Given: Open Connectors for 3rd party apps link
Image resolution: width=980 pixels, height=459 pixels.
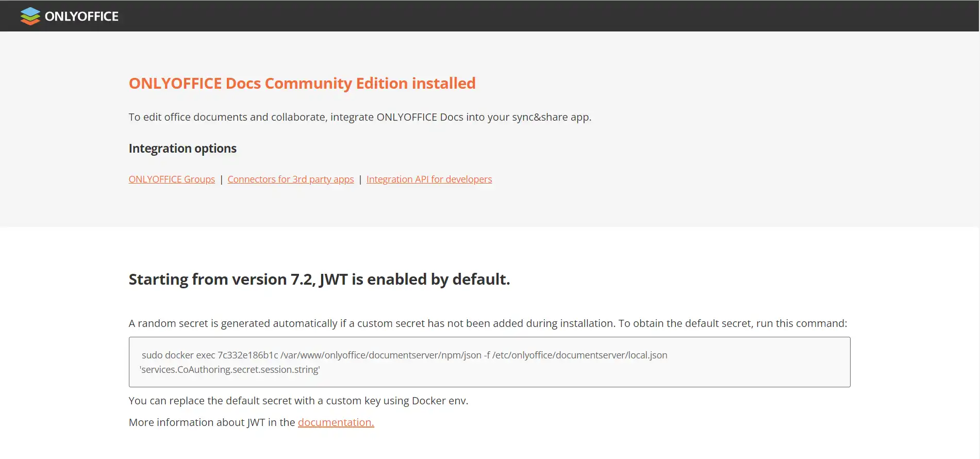Looking at the screenshot, I should (291, 179).
